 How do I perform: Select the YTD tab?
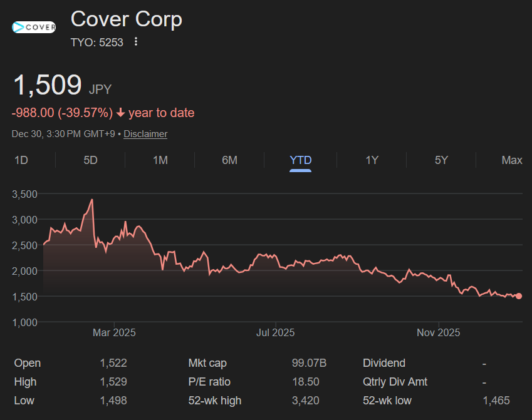[x=301, y=160]
